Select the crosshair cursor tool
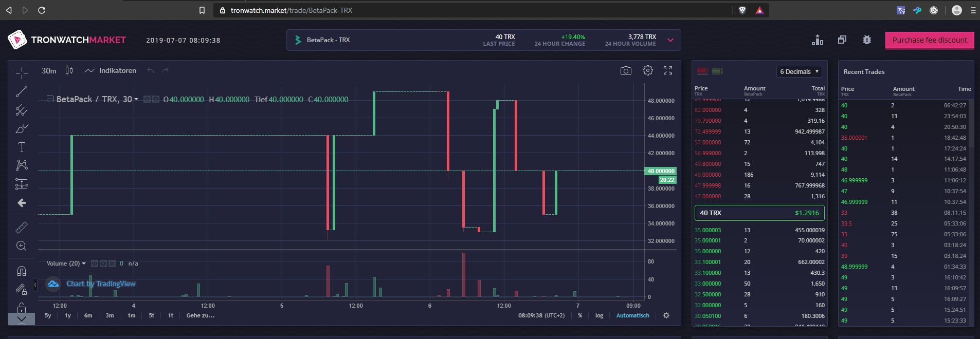The width and height of the screenshot is (980, 339). 22,73
